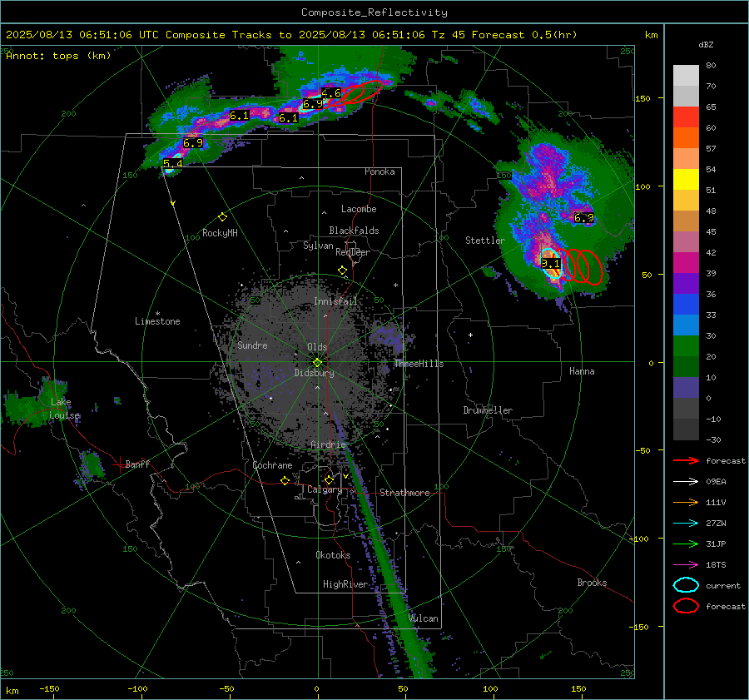The image size is (749, 700).
Task: Click the Brooks map label
Action: (x=592, y=583)
